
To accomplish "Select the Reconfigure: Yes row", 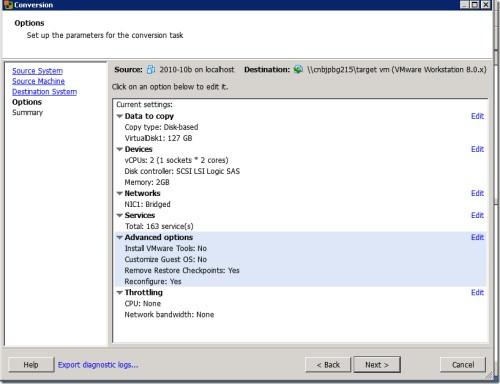I will [300, 281].
